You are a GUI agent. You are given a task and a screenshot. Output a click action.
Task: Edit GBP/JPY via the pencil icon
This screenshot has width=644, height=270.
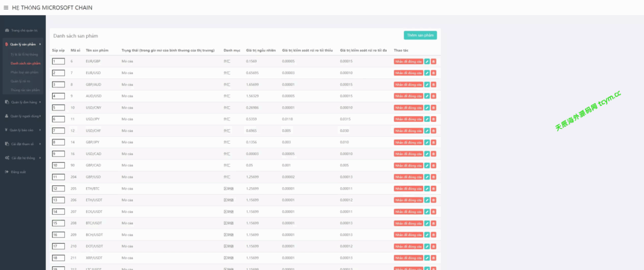(427, 143)
